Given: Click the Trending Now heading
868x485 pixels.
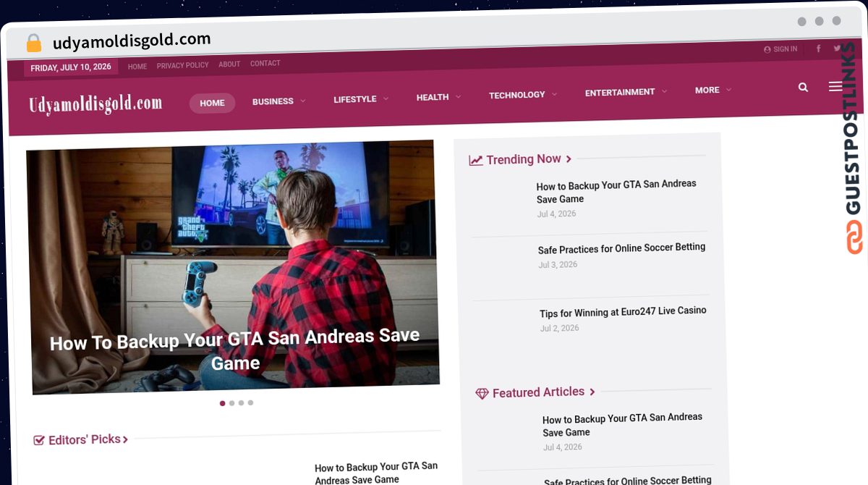Looking at the screenshot, I should coord(524,159).
